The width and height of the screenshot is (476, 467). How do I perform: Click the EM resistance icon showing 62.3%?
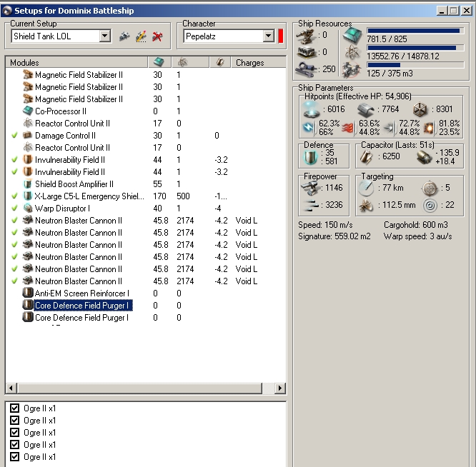pyautogui.click(x=309, y=128)
